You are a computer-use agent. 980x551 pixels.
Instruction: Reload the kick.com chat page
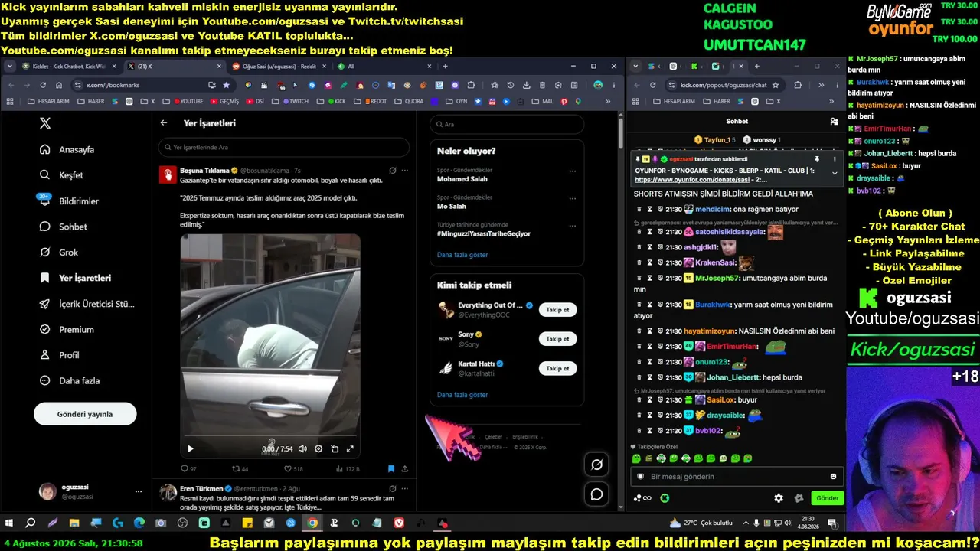653,85
